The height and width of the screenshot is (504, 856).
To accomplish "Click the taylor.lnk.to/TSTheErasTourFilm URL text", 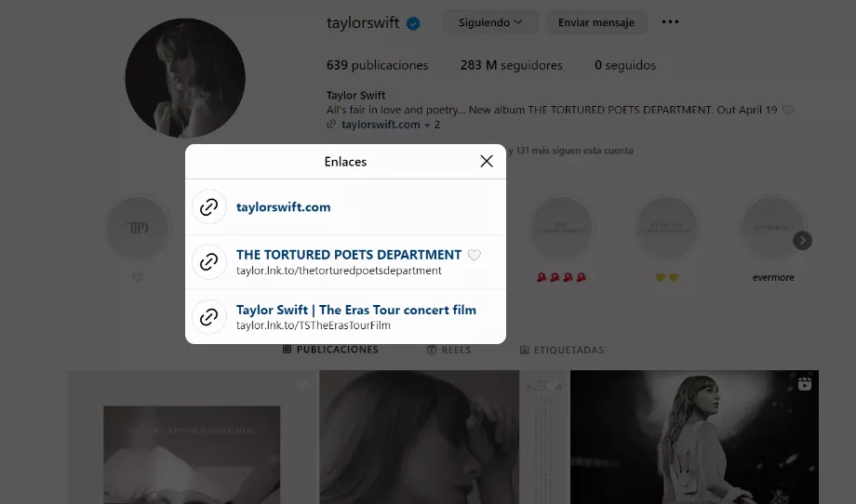I will (x=314, y=325).
